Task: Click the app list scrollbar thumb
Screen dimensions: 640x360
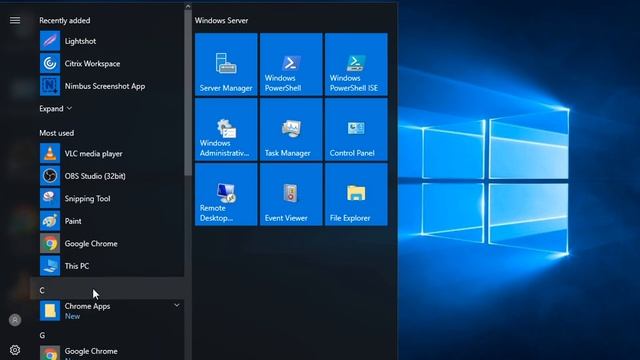Action: coord(188,93)
